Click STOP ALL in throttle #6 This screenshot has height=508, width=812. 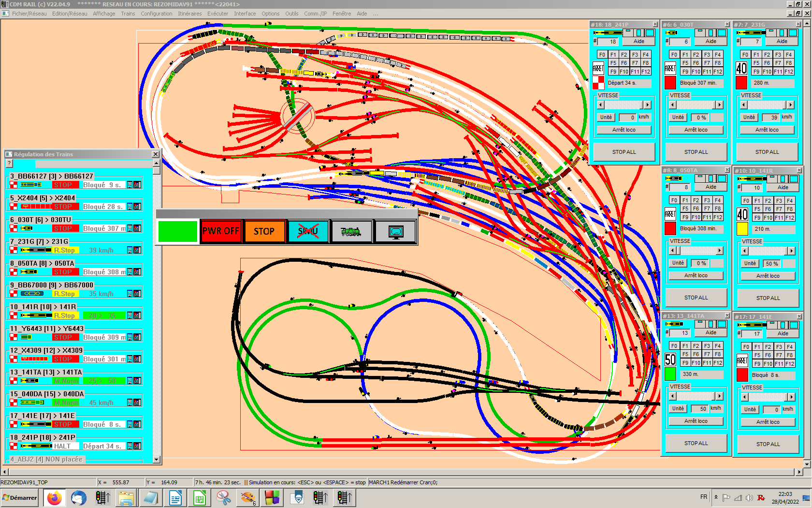click(696, 152)
